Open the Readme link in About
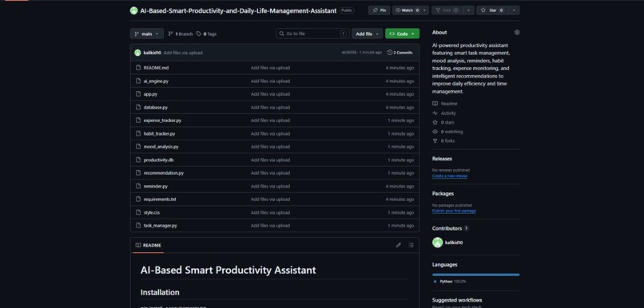Viewport: 644px width, 308px height. coord(445,104)
